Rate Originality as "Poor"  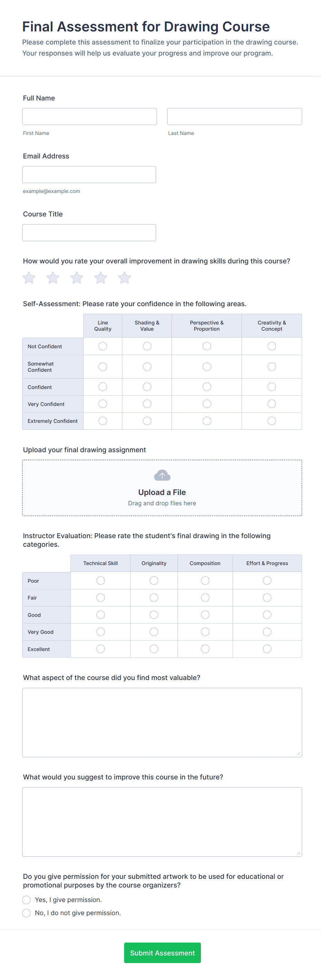pyautogui.click(x=154, y=580)
